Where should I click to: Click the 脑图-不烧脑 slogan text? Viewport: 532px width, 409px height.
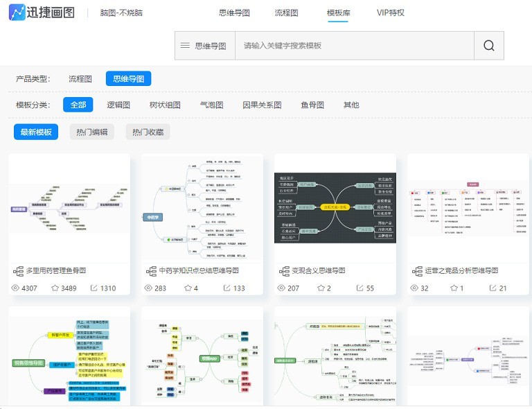tap(121, 13)
